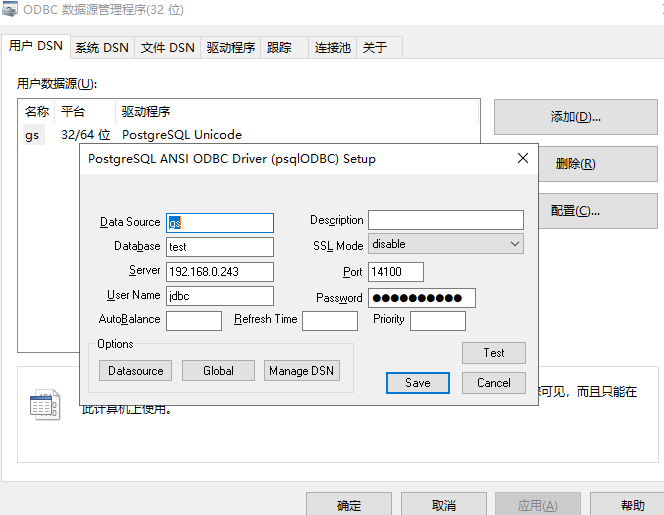Click the Save button
Viewport: 664px width, 515px height.
click(418, 383)
